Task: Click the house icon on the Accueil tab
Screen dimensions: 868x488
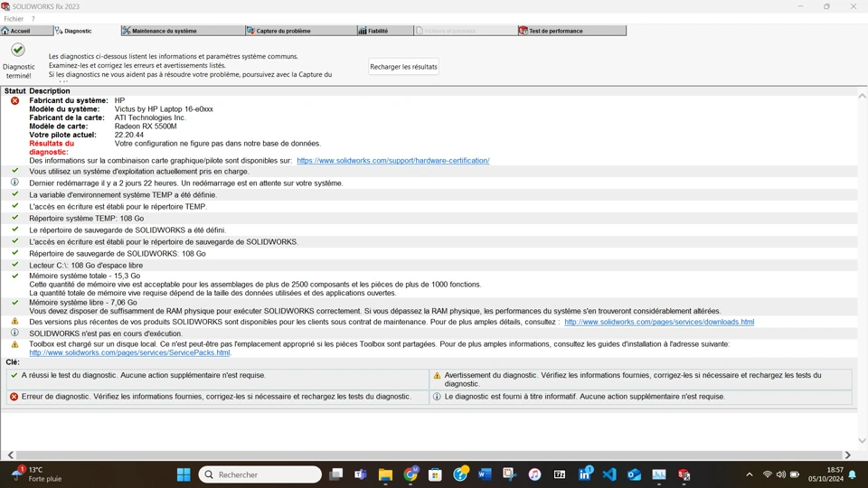Action: coord(5,31)
